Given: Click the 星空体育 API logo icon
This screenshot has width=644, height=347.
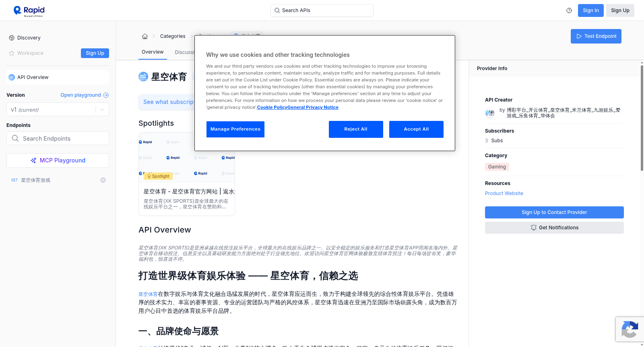Looking at the screenshot, I should pos(143,77).
